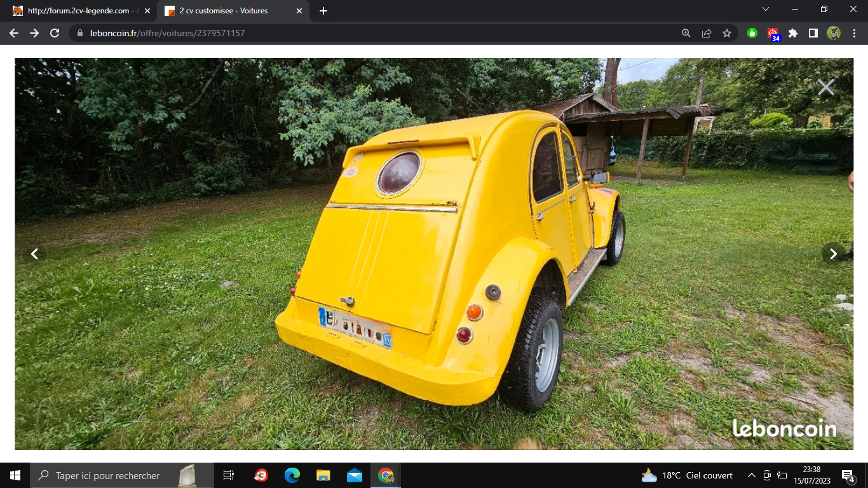Expand the tab search dropdown chevron
This screenshot has width=868, height=488.
(x=766, y=10)
